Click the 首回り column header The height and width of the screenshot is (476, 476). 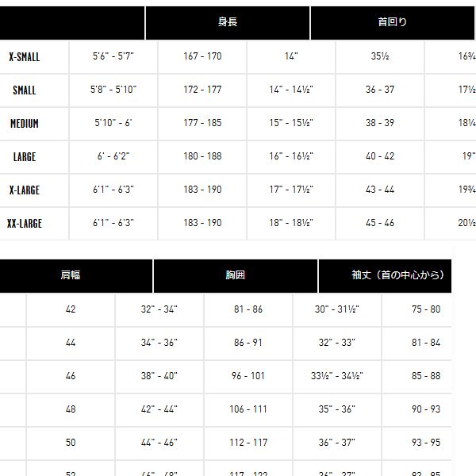[393, 23]
